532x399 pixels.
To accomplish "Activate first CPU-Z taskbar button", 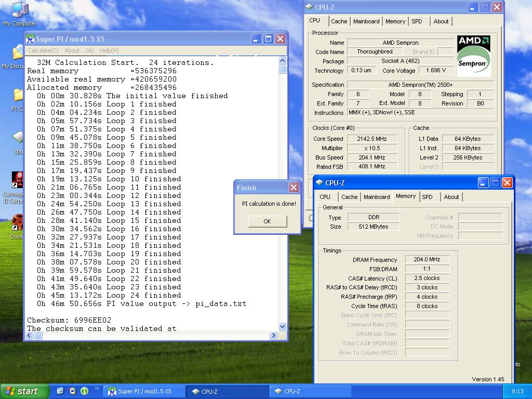I will 228,391.
